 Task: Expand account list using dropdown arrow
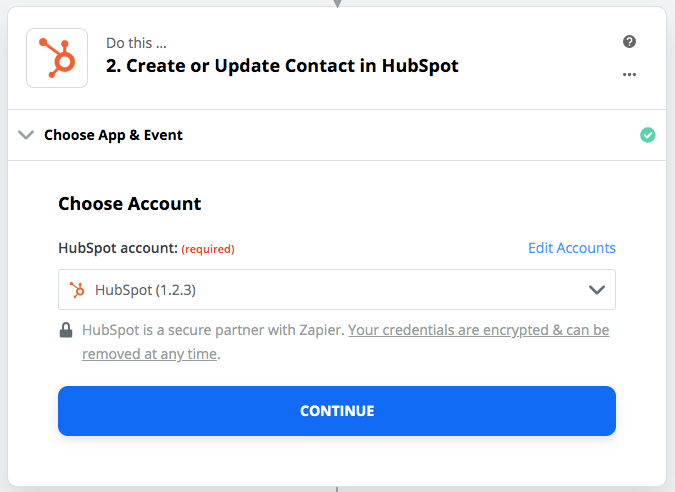[597, 290]
